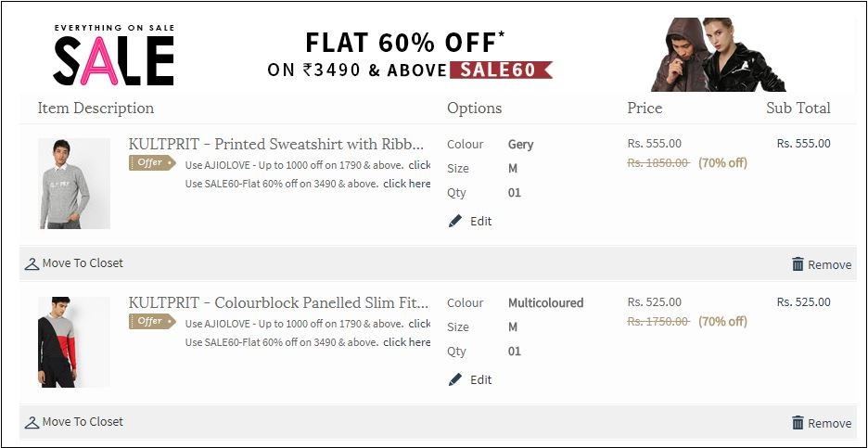Click trash icon for Printed Sweatshirt

798,264
